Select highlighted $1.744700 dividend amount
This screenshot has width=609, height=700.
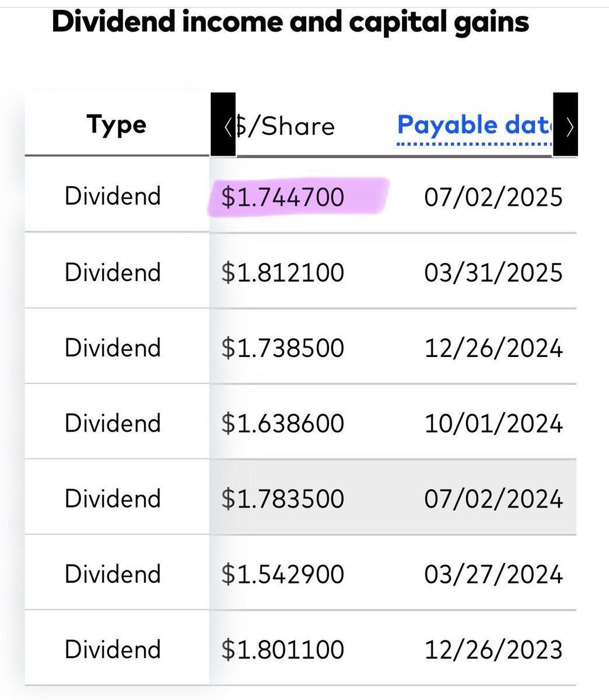coord(283,197)
